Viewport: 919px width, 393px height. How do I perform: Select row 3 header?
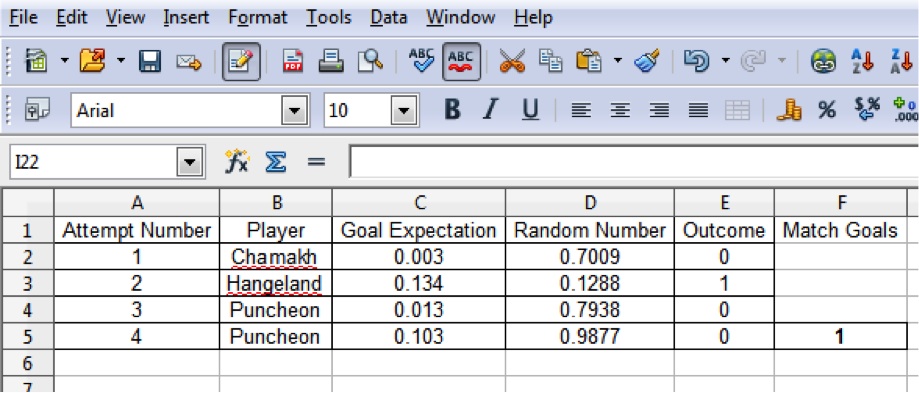click(26, 284)
